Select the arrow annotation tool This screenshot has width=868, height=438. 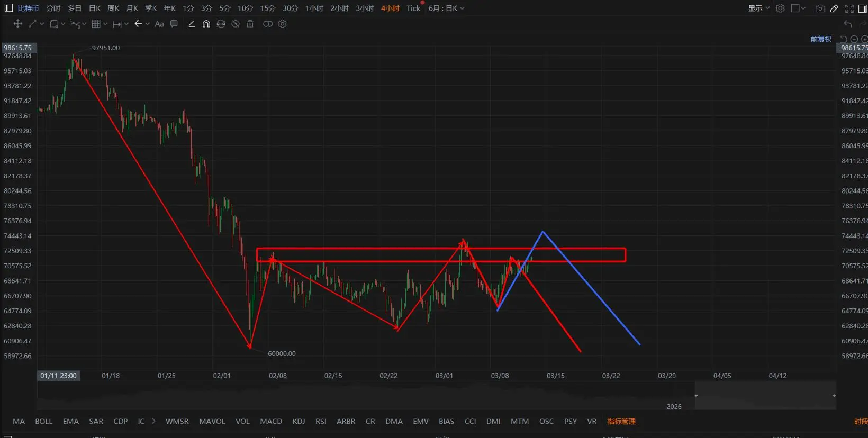[138, 24]
